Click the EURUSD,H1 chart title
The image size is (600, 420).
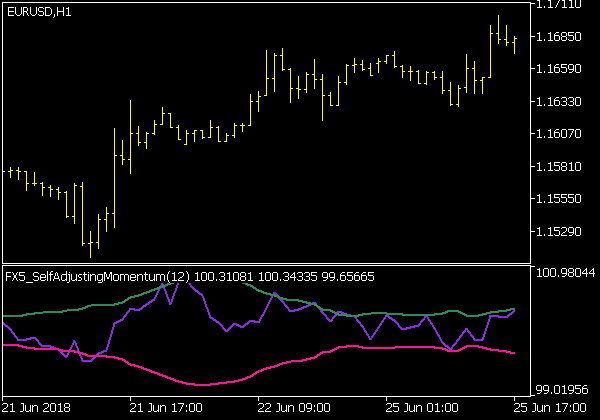click(39, 12)
